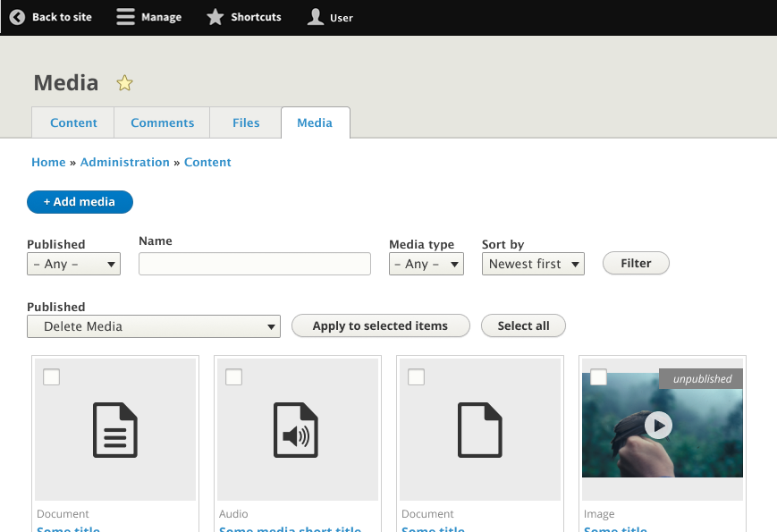This screenshot has width=777, height=532.
Task: Open the Sort by Newest first dropdown
Action: coord(533,264)
